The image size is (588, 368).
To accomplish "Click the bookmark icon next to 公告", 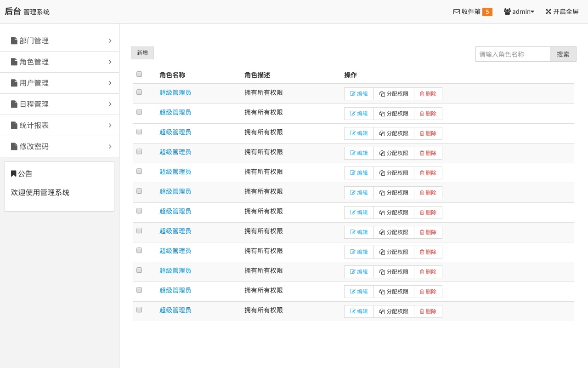I will (14, 173).
